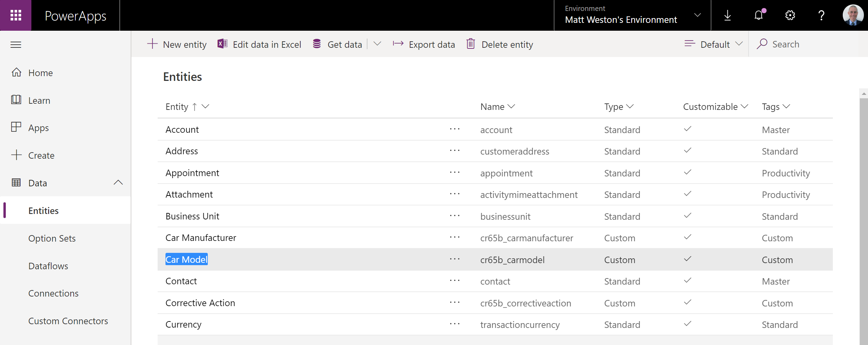868x345 pixels.
Task: Click the PowerApps title logo text
Action: click(x=75, y=16)
